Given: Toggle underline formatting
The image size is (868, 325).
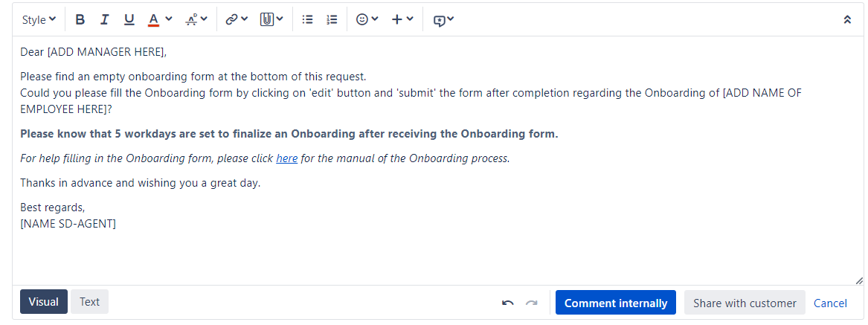Looking at the screenshot, I should pyautogui.click(x=129, y=19).
